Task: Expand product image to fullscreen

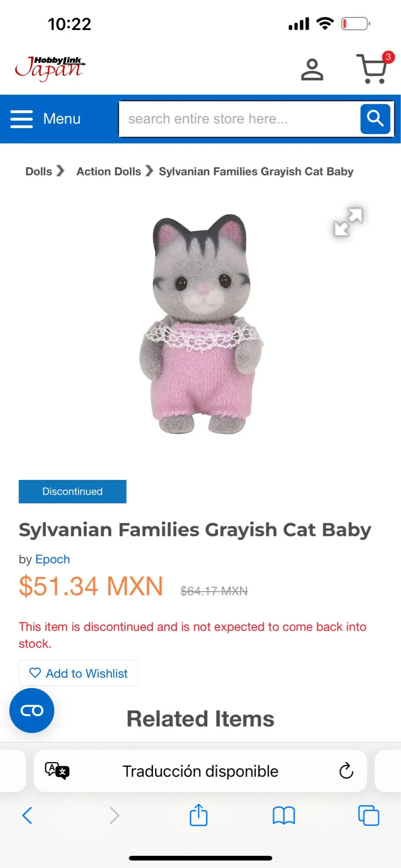Action: pos(348,222)
